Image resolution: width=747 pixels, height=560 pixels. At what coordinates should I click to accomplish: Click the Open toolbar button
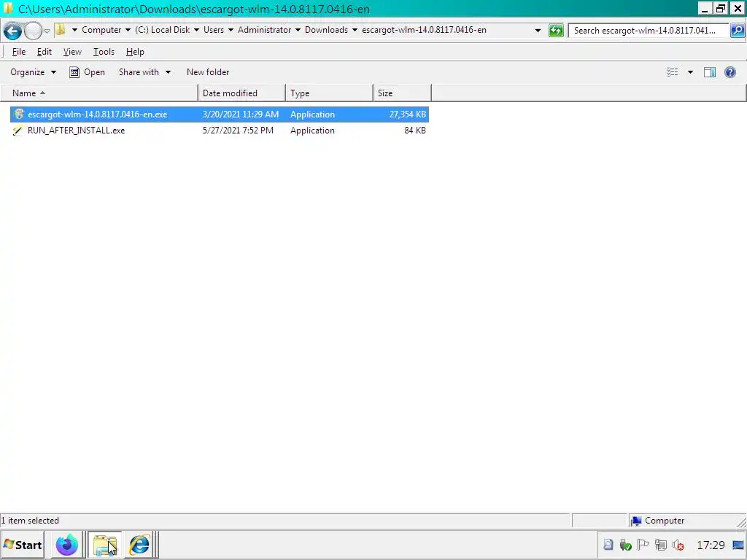(x=88, y=72)
